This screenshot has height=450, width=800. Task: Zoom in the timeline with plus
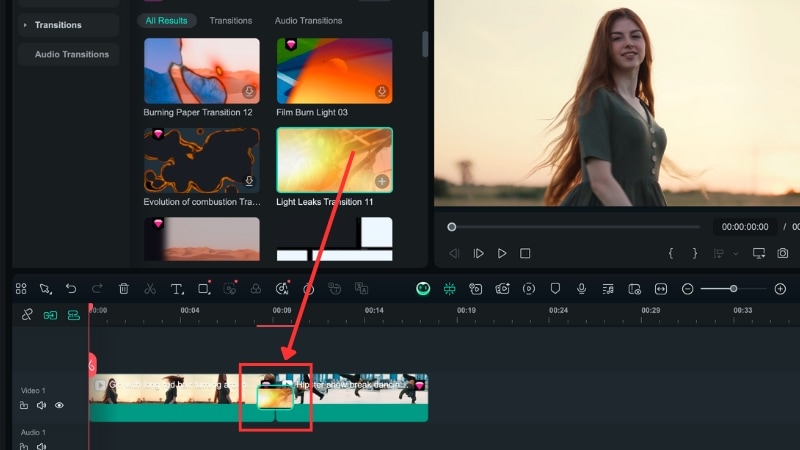click(780, 289)
